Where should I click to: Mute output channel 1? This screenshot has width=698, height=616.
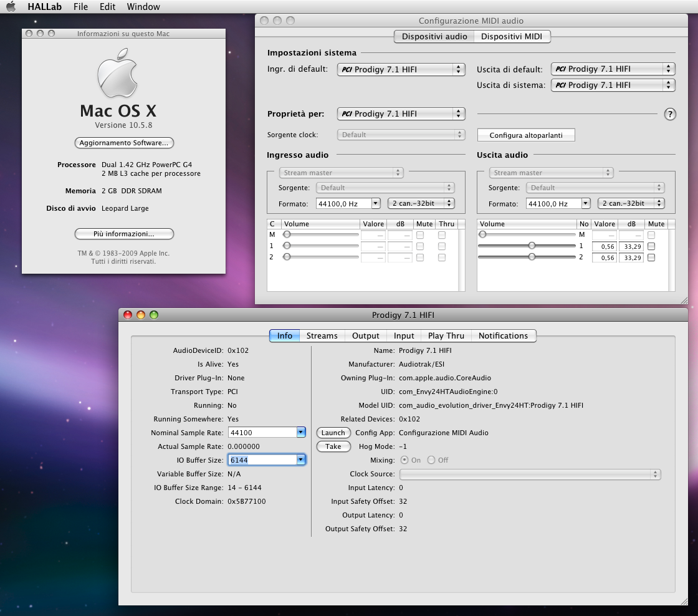click(x=651, y=246)
